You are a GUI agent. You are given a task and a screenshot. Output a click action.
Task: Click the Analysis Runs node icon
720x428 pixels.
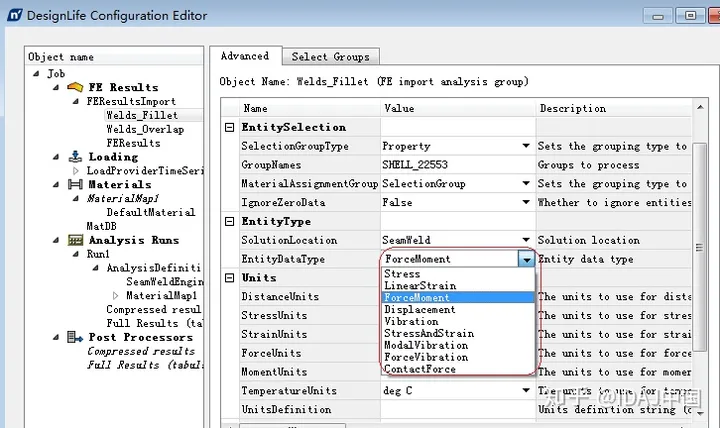pos(75,240)
